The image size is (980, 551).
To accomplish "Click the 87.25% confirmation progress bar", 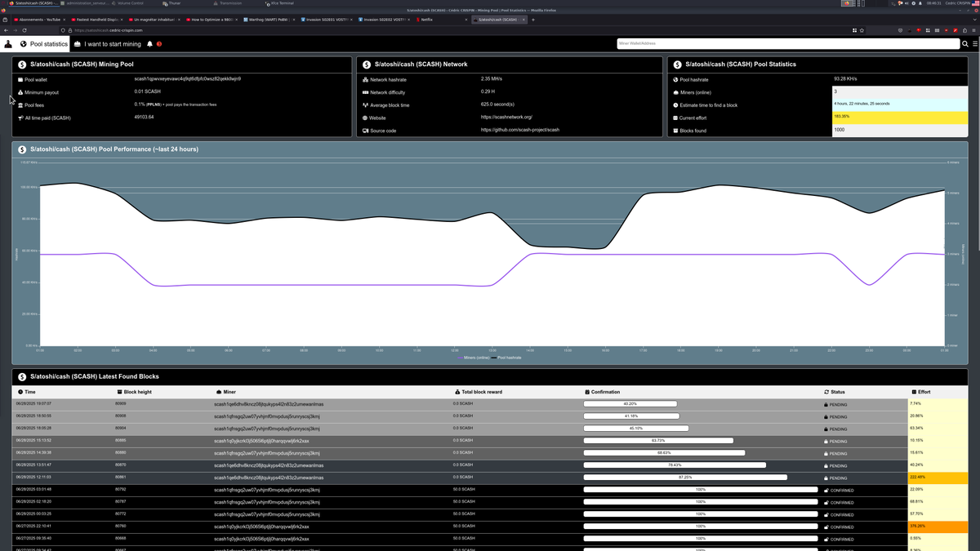I will click(685, 478).
